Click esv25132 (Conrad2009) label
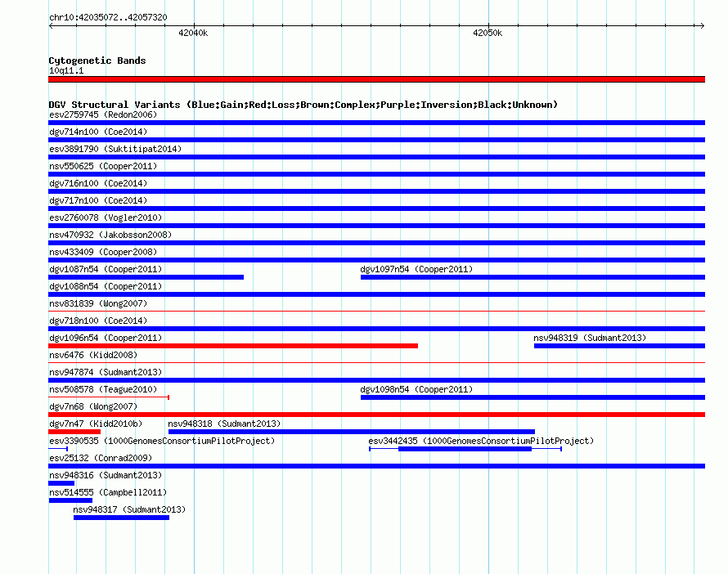Image resolution: width=728 pixels, height=574 pixels. (x=101, y=458)
